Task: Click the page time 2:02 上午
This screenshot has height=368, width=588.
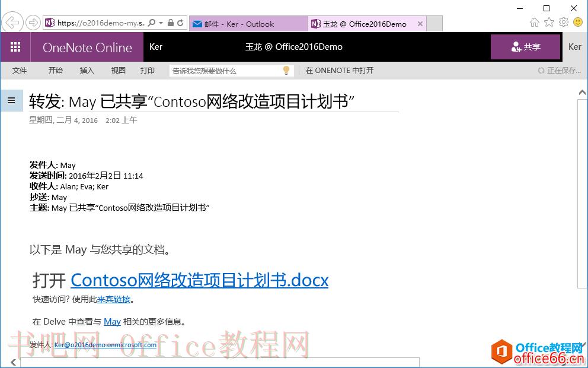Action: [122, 120]
